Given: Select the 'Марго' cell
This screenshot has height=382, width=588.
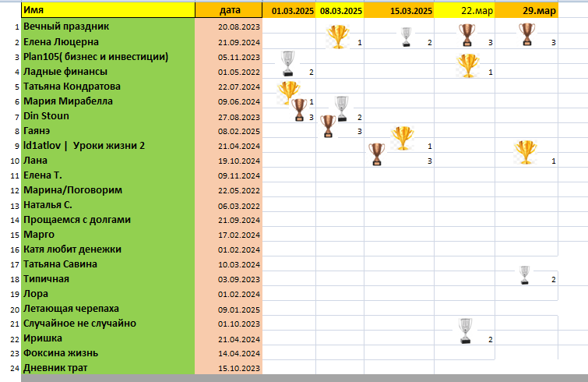Looking at the screenshot, I should point(108,235).
